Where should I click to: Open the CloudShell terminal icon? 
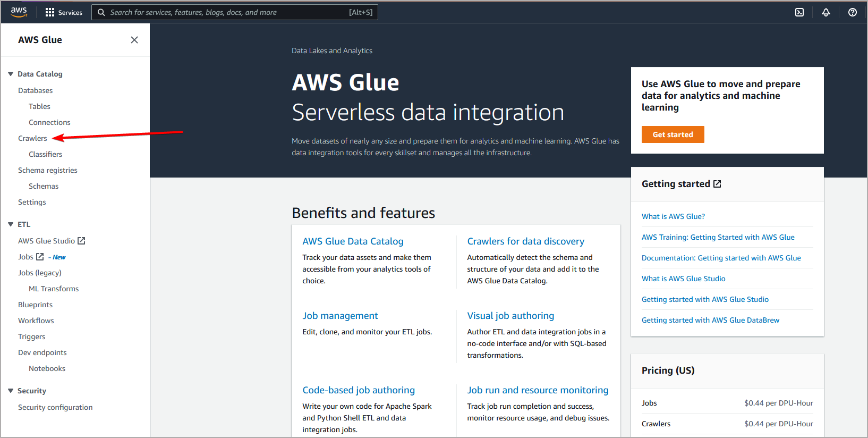coord(799,12)
